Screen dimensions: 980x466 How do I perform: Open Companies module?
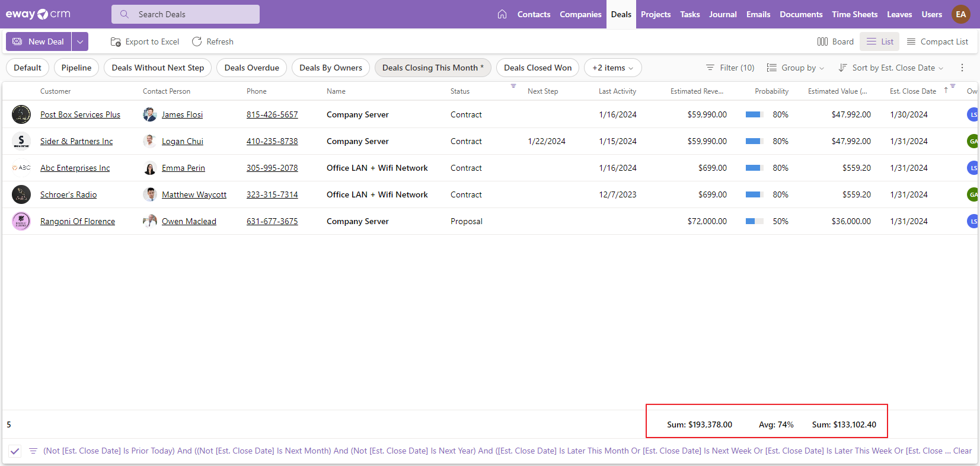coord(580,14)
